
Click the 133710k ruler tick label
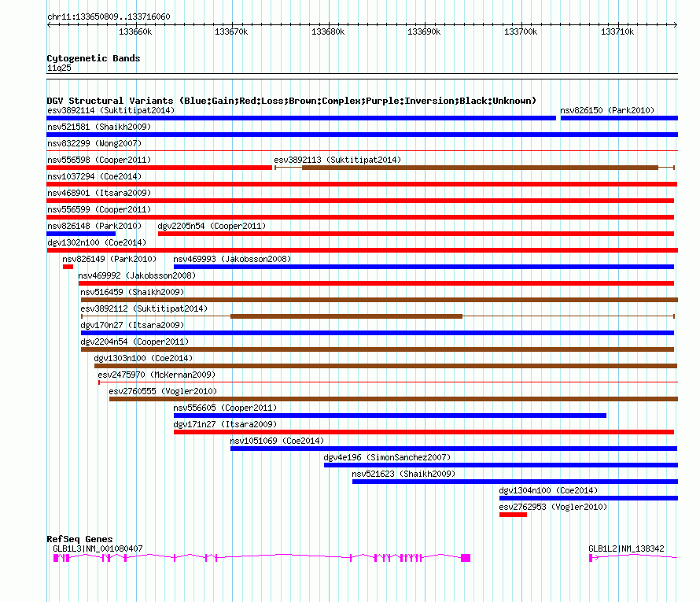coord(617,31)
